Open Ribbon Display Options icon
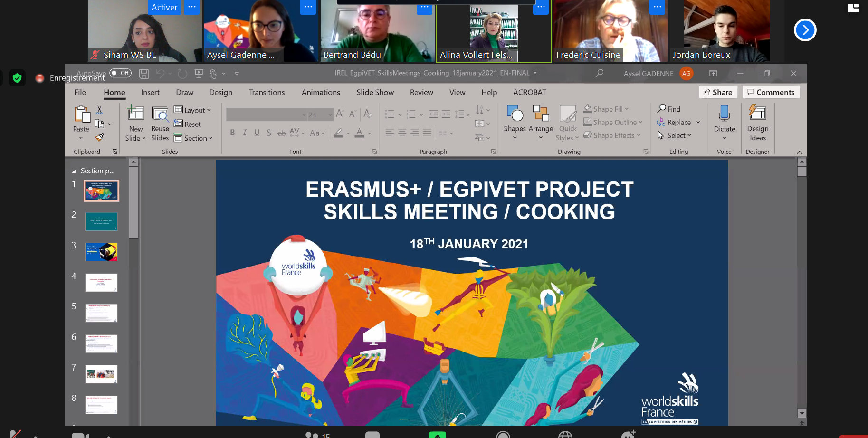 coord(713,73)
